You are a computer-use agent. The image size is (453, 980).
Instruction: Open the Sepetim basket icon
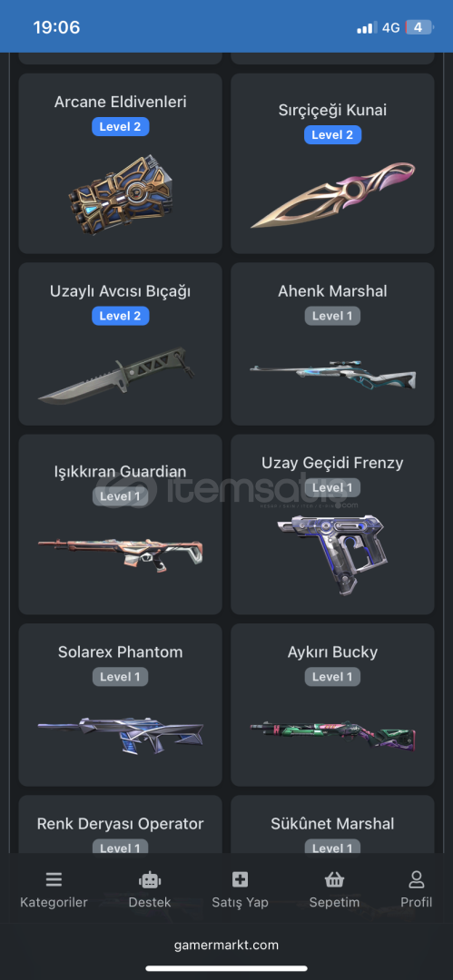(335, 880)
